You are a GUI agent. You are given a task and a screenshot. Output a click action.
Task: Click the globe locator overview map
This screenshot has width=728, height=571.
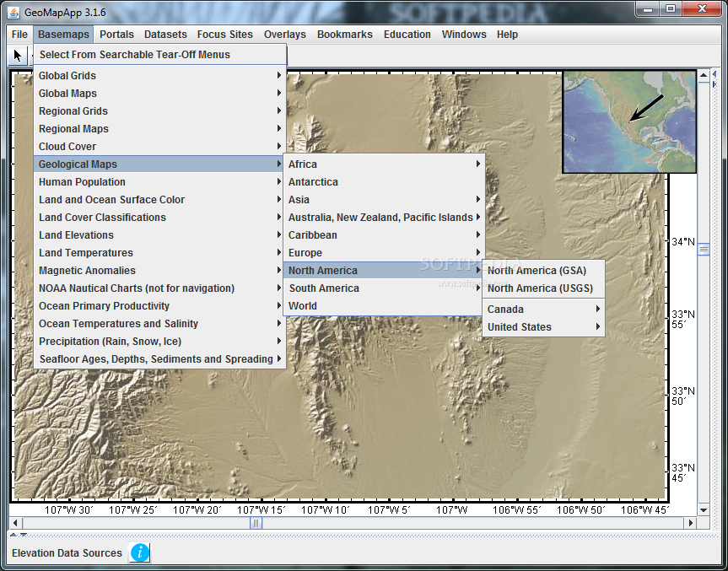[629, 121]
